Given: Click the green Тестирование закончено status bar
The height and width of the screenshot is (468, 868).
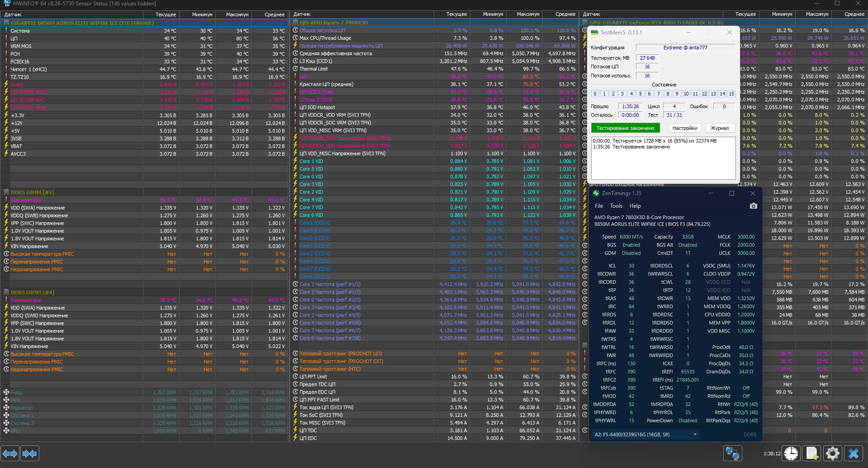Looking at the screenshot, I should [x=626, y=128].
